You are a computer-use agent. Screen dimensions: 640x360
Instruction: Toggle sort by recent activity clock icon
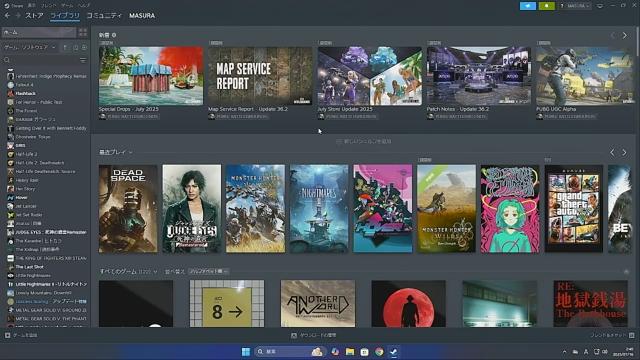(x=76, y=47)
